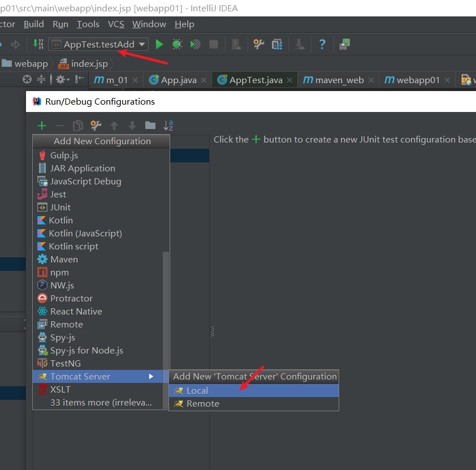Select XSLT configuration type
Screen dimensions: 476x470
click(98, 390)
